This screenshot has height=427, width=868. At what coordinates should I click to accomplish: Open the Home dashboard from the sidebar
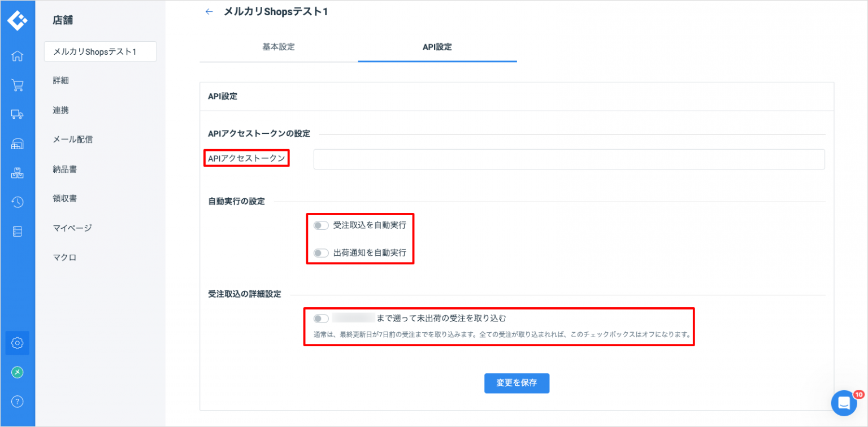click(18, 56)
